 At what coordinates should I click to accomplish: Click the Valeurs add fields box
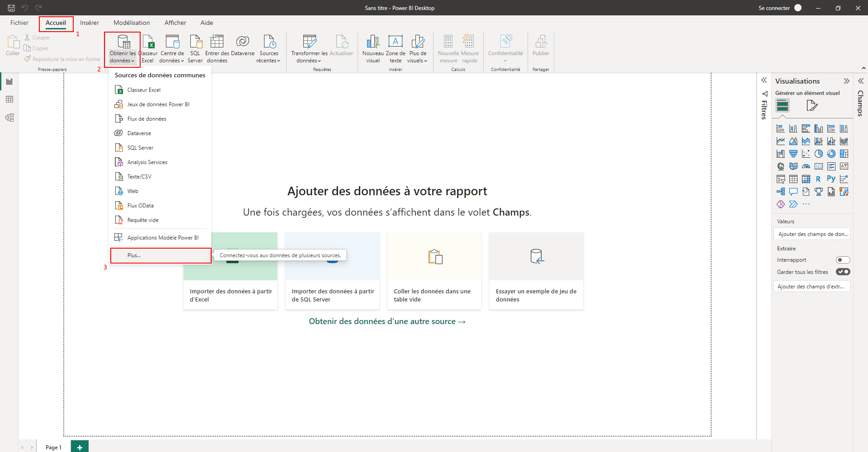(812, 234)
